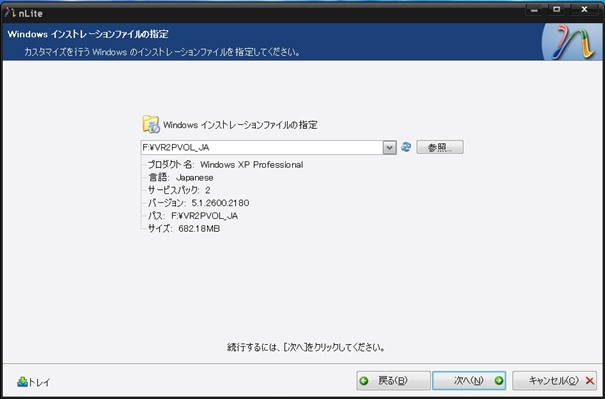
Task: Open the installation path dropdown arrow
Action: pyautogui.click(x=389, y=147)
